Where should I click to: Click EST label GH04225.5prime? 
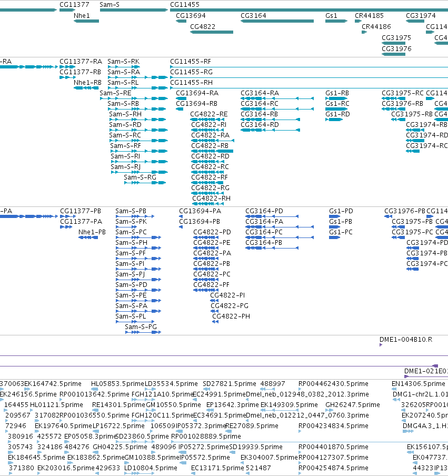(120, 447)
